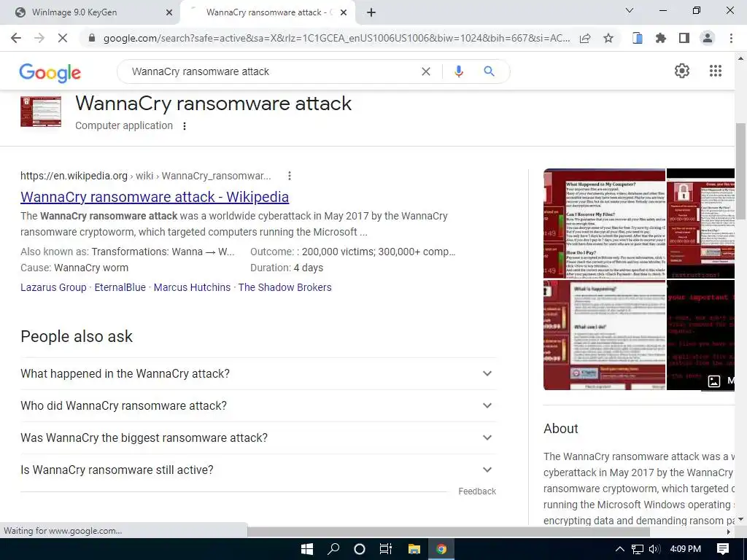
Task: Submit search with the magnifier icon
Action: coord(489,71)
